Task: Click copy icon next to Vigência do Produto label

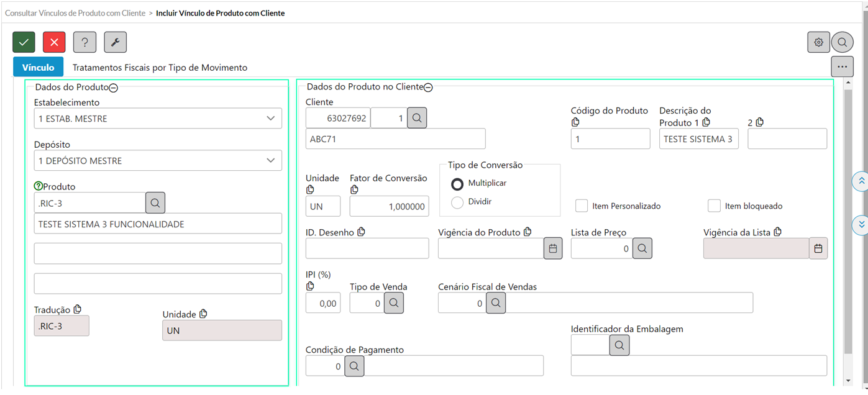Action: 528,232
